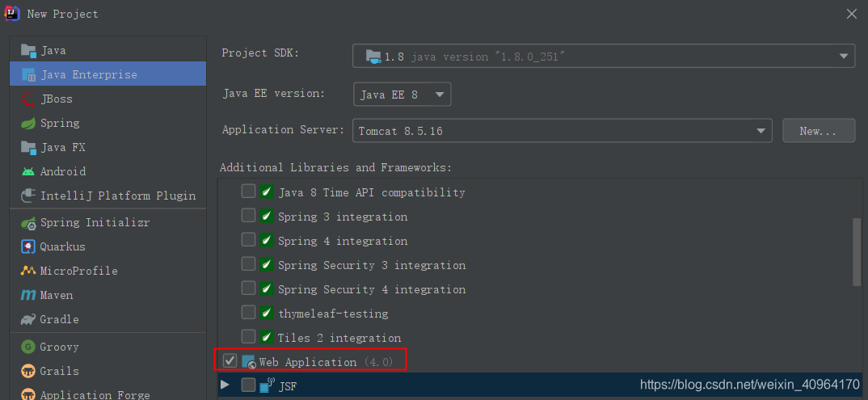Click the Spring Initializr icon

(28, 223)
